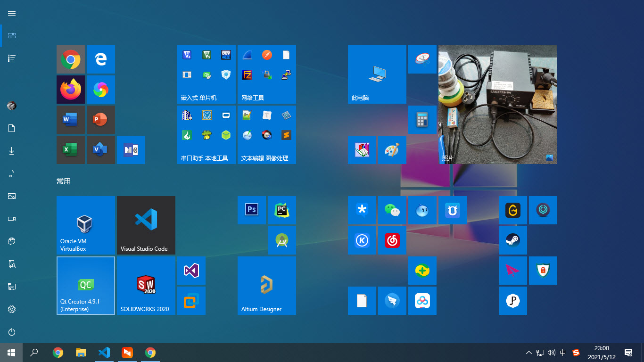This screenshot has width=644, height=362.
Task: Open the blue ox-head tile
Action: [x=453, y=210]
